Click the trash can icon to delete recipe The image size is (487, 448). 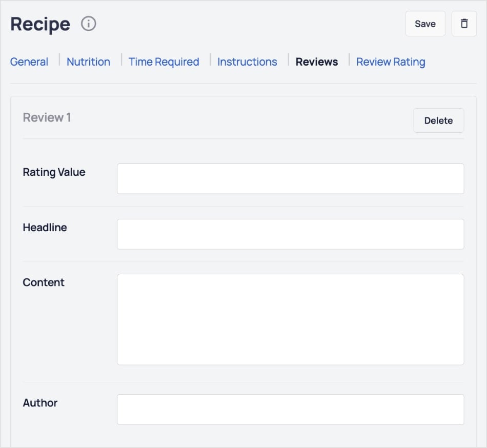coord(464,23)
